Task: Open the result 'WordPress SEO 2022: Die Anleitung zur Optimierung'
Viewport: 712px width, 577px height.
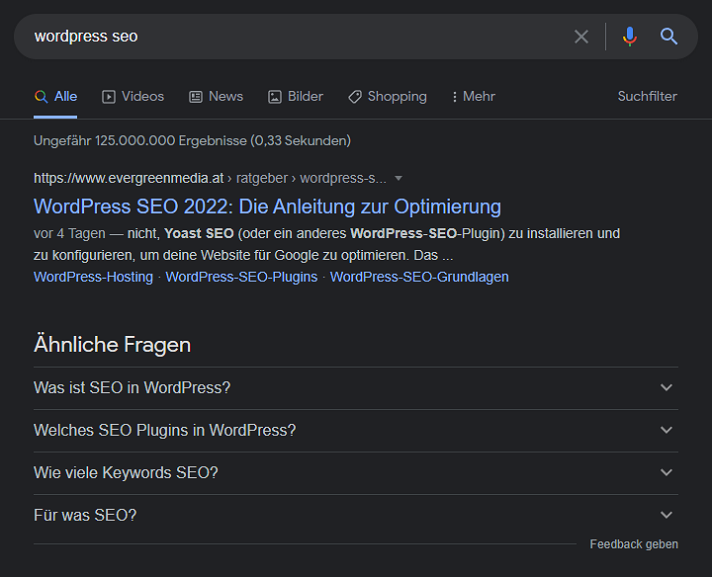Action: coord(267,207)
